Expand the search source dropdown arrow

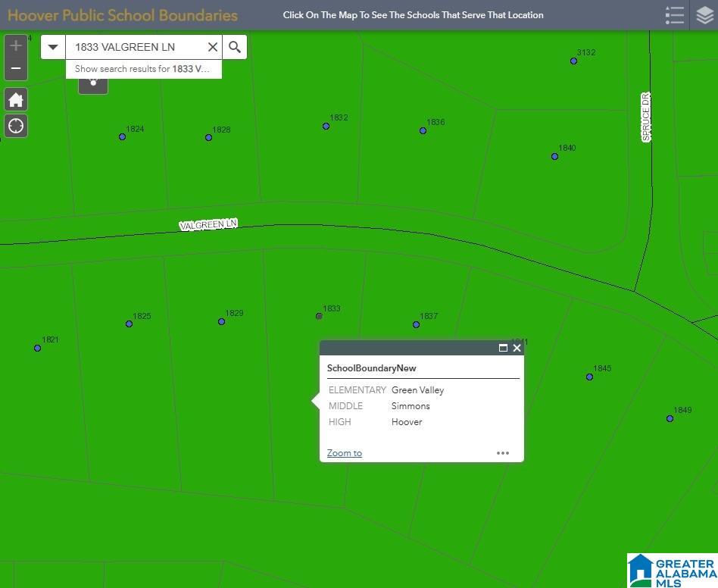53,47
